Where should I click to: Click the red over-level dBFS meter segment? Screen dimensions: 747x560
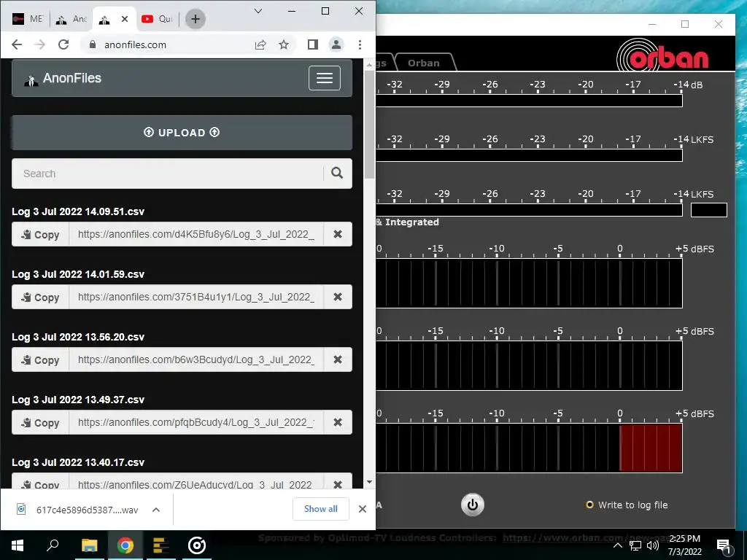pos(651,448)
